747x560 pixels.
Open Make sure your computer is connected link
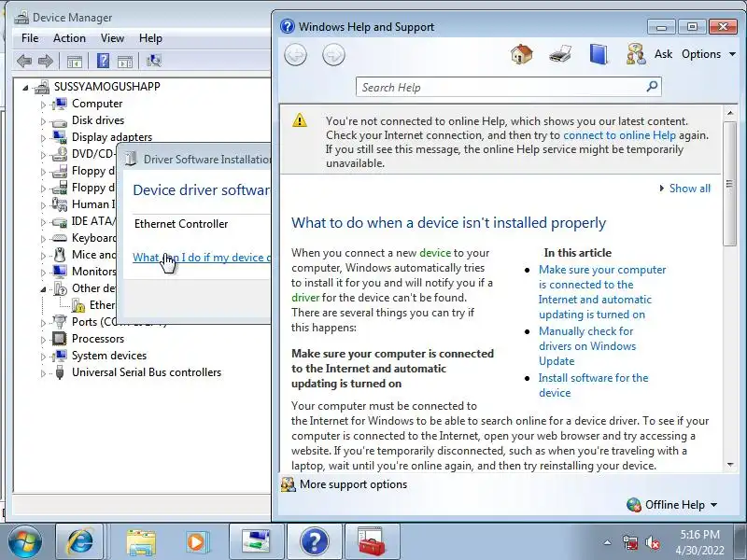(602, 292)
